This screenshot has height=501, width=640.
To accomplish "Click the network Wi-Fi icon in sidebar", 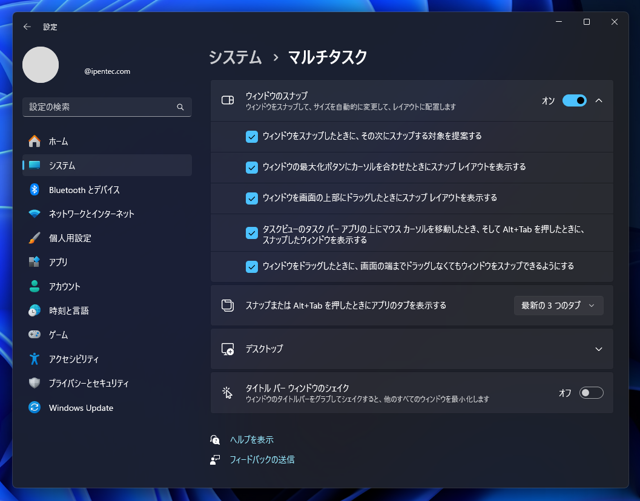I will coord(34,214).
